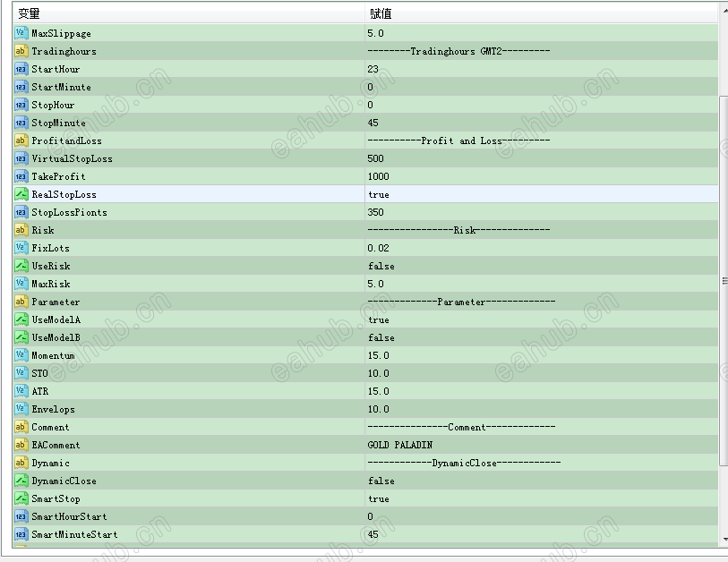728x562 pixels.
Task: Select the StopLossPionts variable name
Action: click(69, 212)
